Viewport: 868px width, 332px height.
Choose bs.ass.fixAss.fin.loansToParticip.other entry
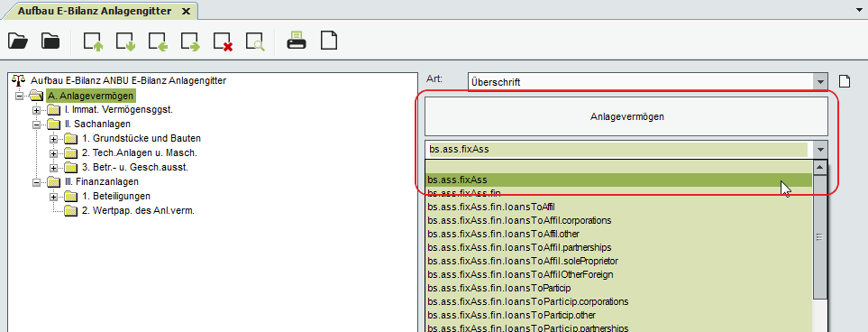click(x=618, y=316)
